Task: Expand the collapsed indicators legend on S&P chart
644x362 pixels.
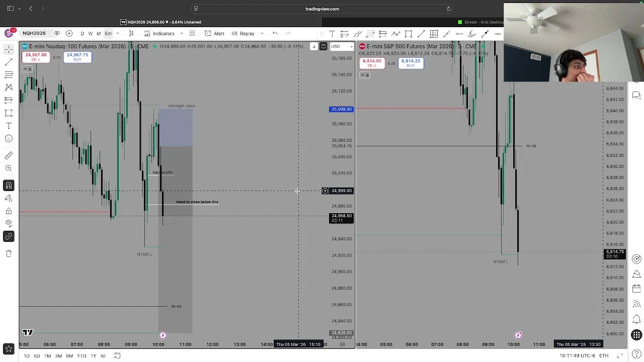Action: tap(364, 75)
